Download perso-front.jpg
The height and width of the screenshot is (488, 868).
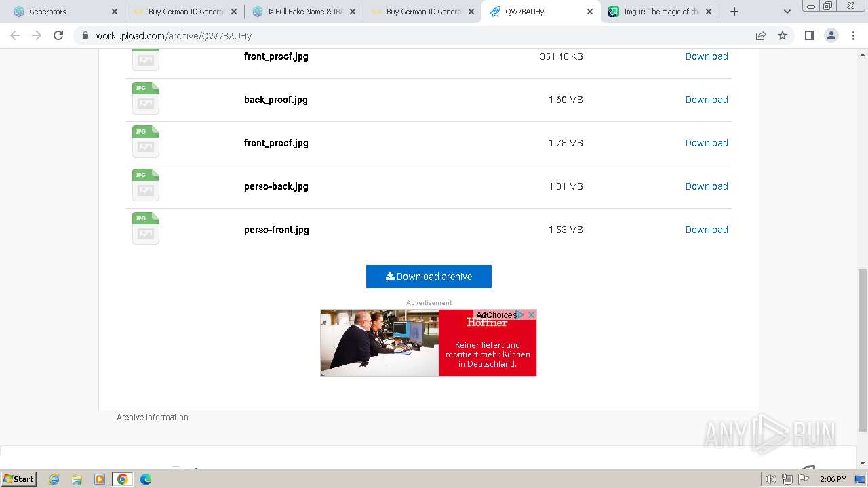click(707, 230)
